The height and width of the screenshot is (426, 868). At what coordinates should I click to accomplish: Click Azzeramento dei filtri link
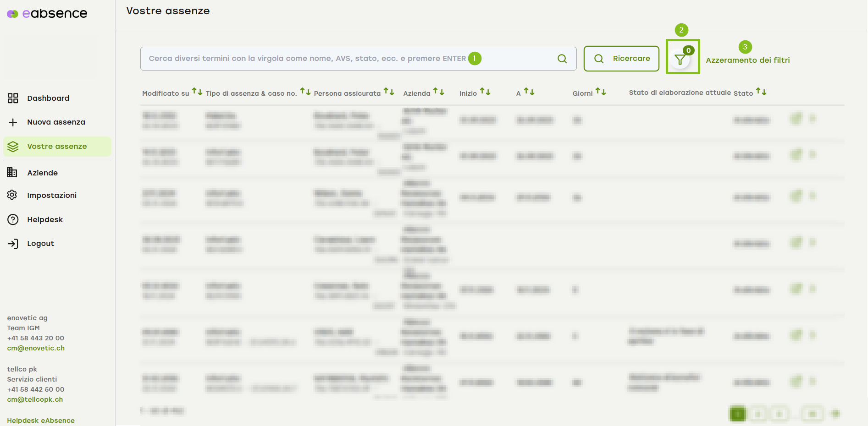point(747,60)
